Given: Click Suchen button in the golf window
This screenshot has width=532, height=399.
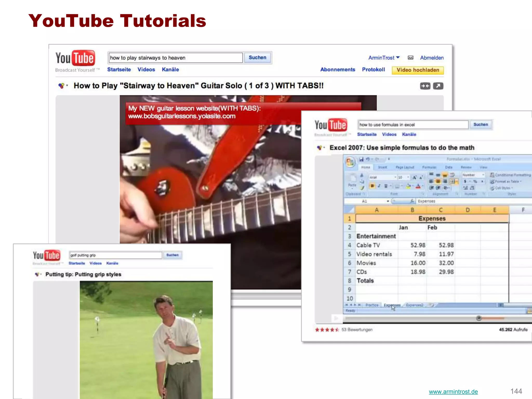Looking at the screenshot, I should (172, 255).
